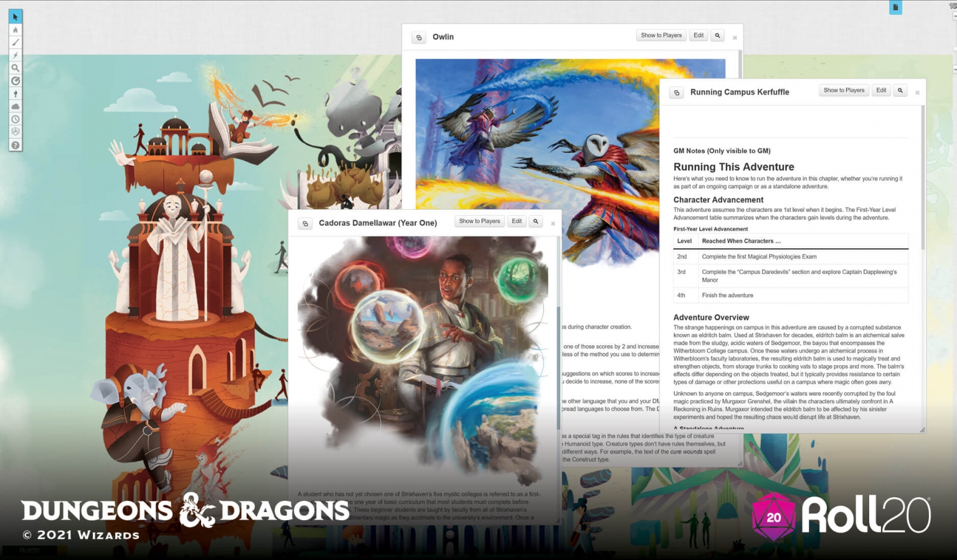957x560 pixels.
Task: Pop out the Cadoras Damellawar window
Action: tap(305, 223)
